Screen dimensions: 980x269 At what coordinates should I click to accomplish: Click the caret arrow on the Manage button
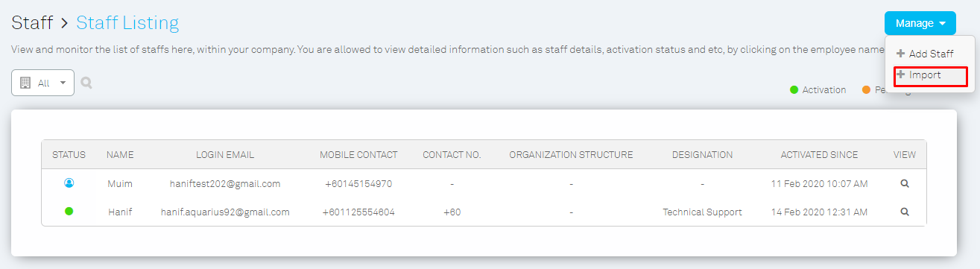(x=943, y=24)
